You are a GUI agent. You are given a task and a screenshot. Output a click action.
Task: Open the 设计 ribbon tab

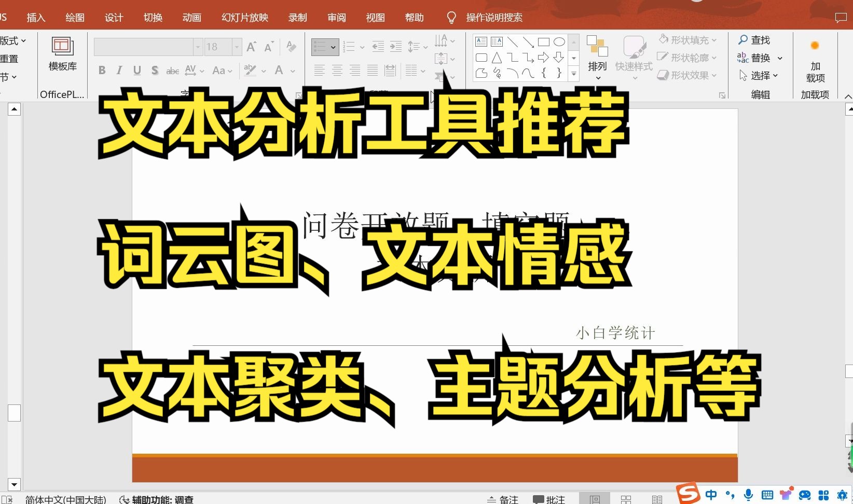(x=114, y=18)
